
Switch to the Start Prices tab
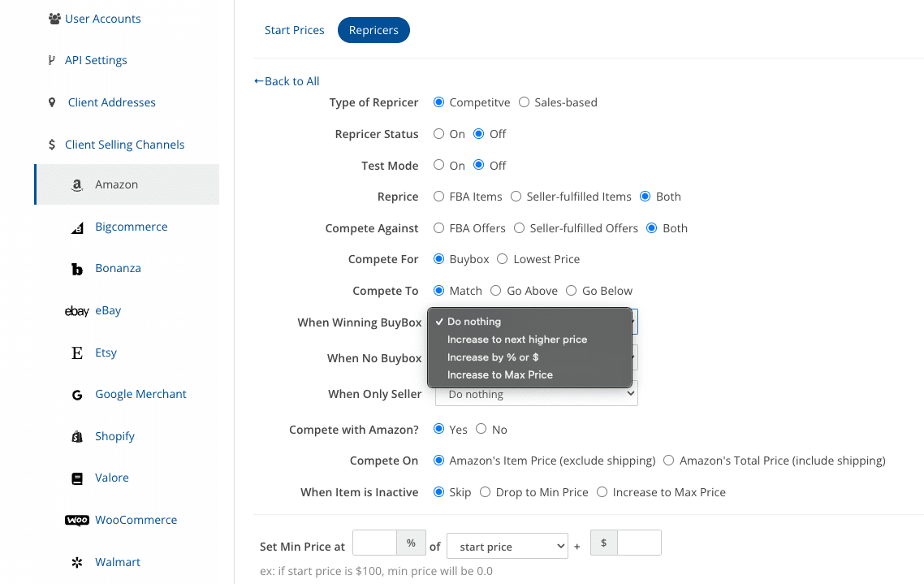(x=294, y=30)
